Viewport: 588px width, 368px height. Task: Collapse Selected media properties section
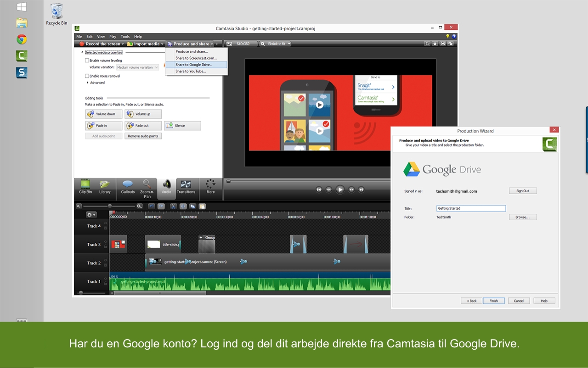tap(82, 52)
